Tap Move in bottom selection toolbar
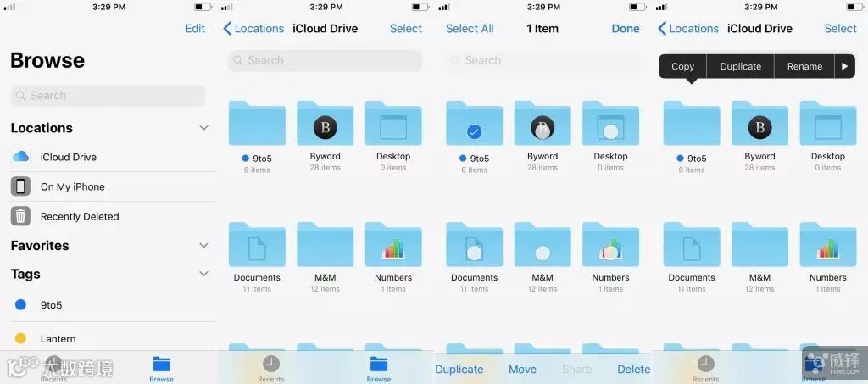The image size is (868, 384). tap(522, 369)
